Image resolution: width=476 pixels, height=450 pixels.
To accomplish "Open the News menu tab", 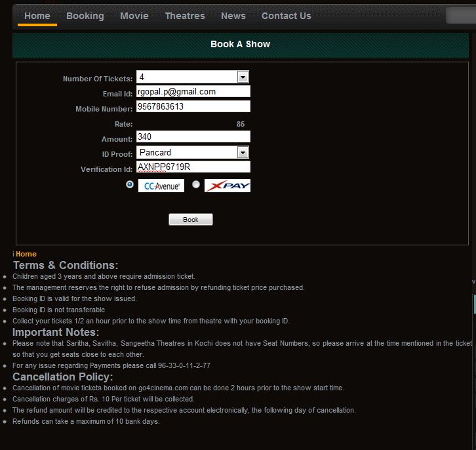I will tap(233, 16).
